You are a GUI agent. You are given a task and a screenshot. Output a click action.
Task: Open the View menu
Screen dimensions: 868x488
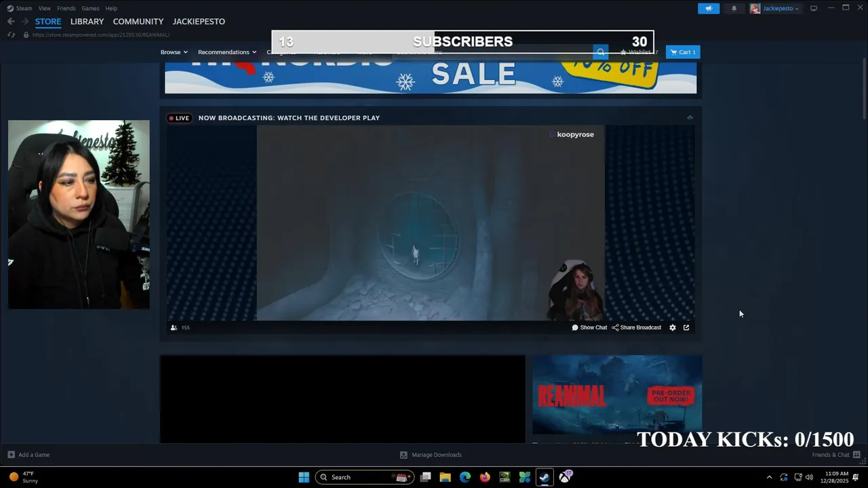pos(45,8)
